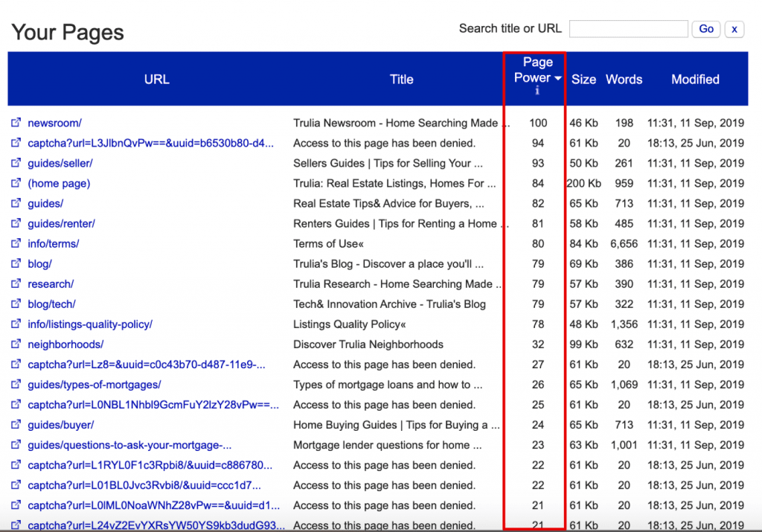
Task: Open external link icon for (home page)
Action: coord(16,183)
